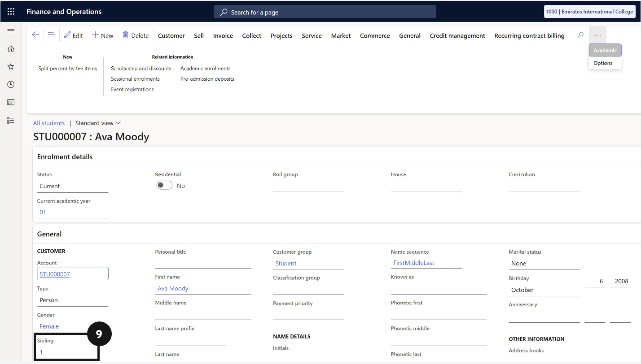
Task: Click Birthday month field October
Action: pyautogui.click(x=544, y=290)
